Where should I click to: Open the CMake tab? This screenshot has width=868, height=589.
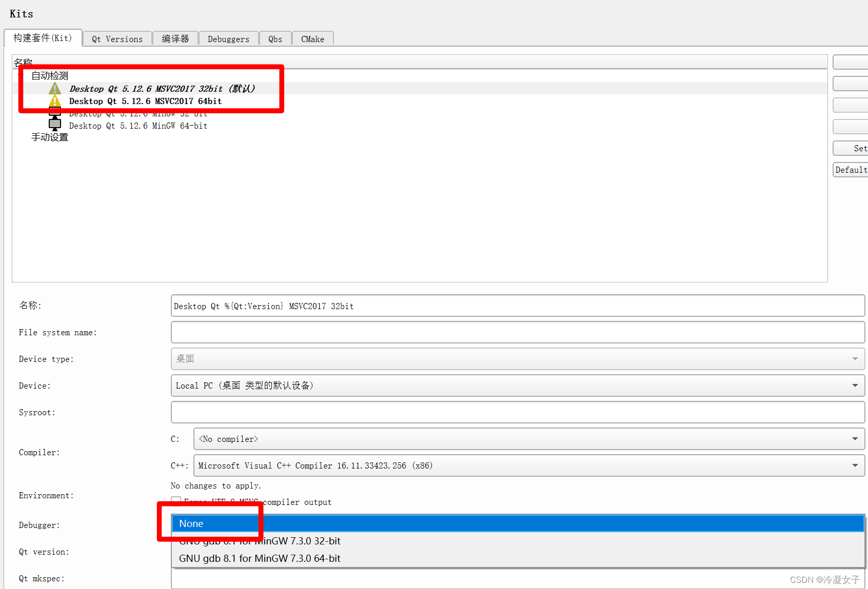[312, 39]
